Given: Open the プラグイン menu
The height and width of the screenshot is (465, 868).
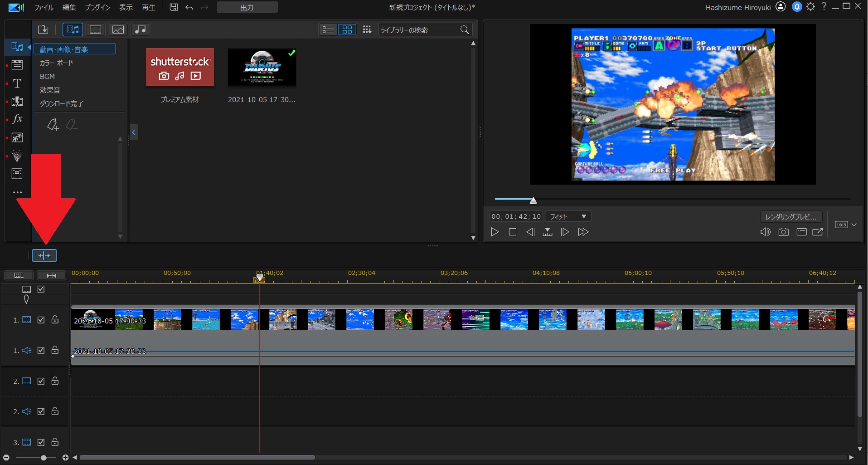Looking at the screenshot, I should [x=97, y=8].
